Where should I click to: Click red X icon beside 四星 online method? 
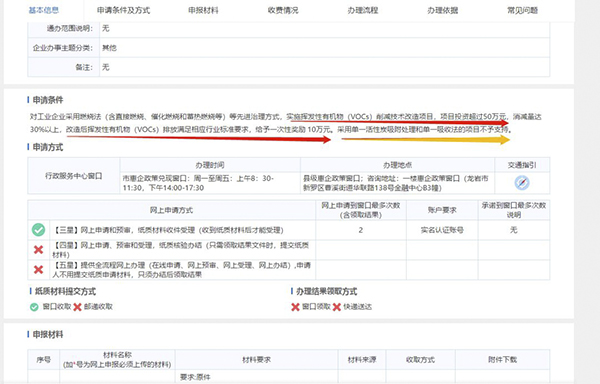[38, 250]
